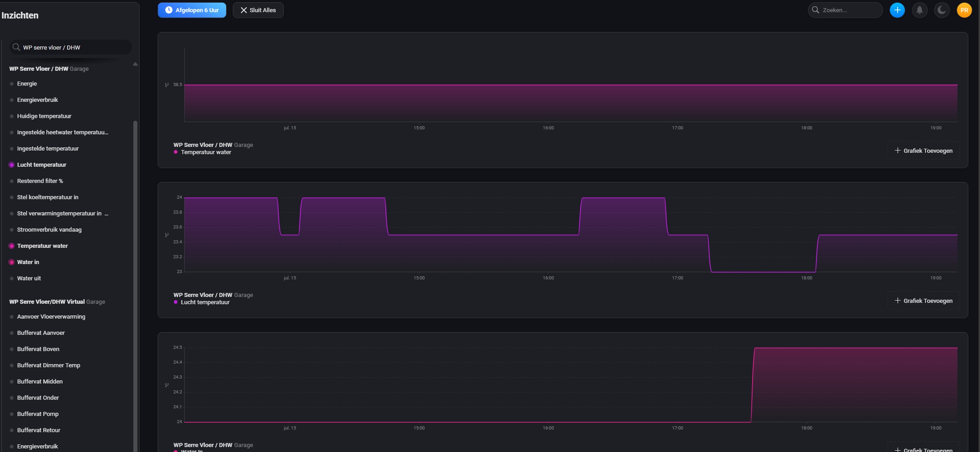The image size is (980, 452).
Task: Enable the Buffervat Aanvoer insight
Action: click(41, 333)
